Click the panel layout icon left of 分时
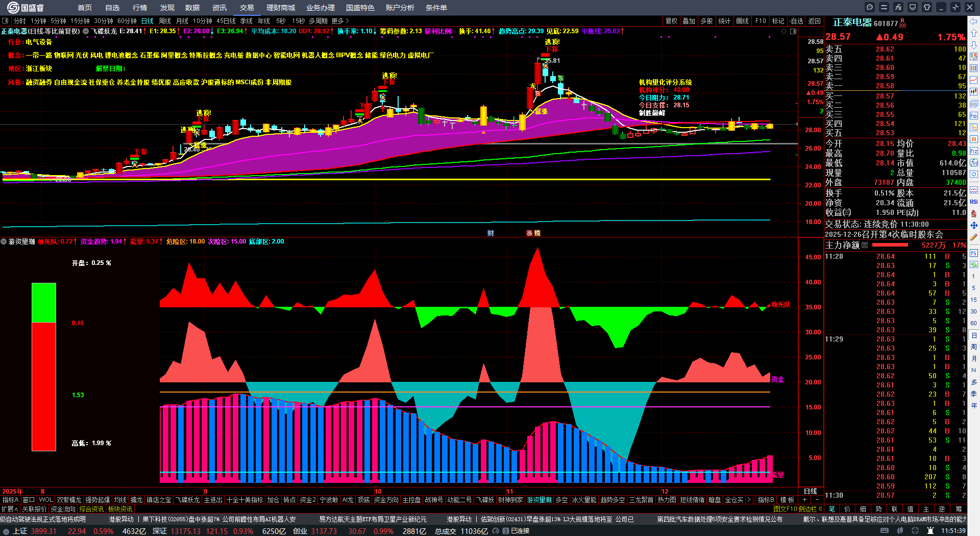Image resolution: width=980 pixels, height=536 pixels. click(x=5, y=21)
